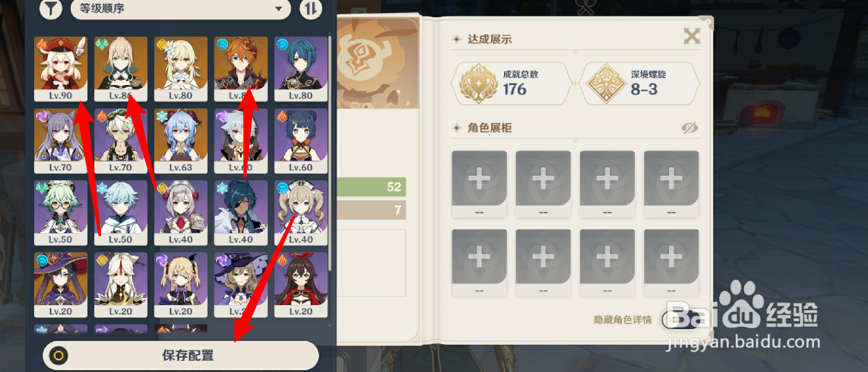Add character to first bottom-row slot
The height and width of the screenshot is (372, 868).
pyautogui.click(x=479, y=262)
